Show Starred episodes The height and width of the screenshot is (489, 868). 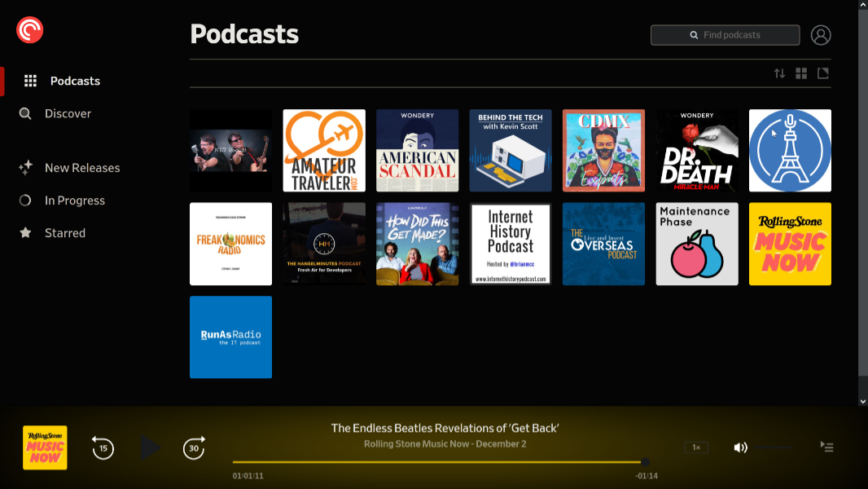tap(64, 233)
